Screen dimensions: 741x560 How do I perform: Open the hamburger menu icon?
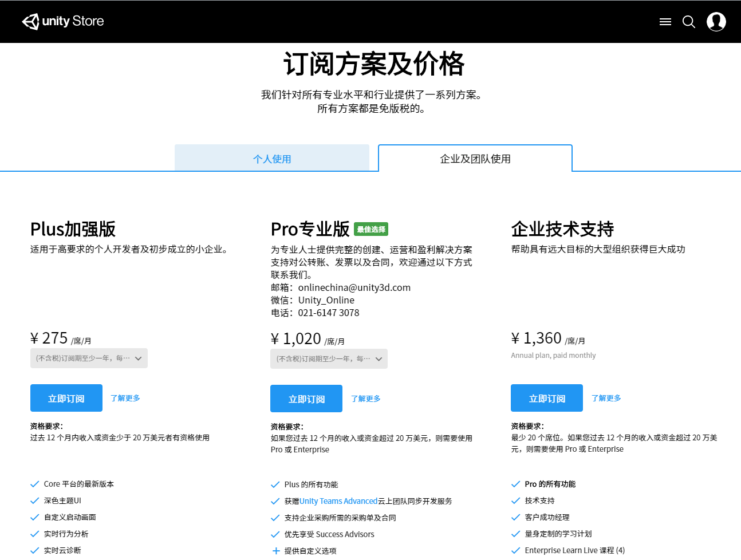tap(665, 22)
